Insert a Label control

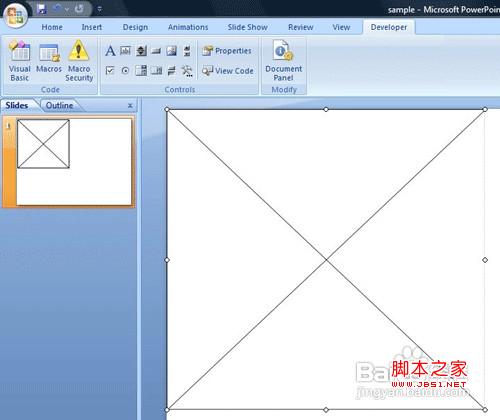pyautogui.click(x=110, y=51)
